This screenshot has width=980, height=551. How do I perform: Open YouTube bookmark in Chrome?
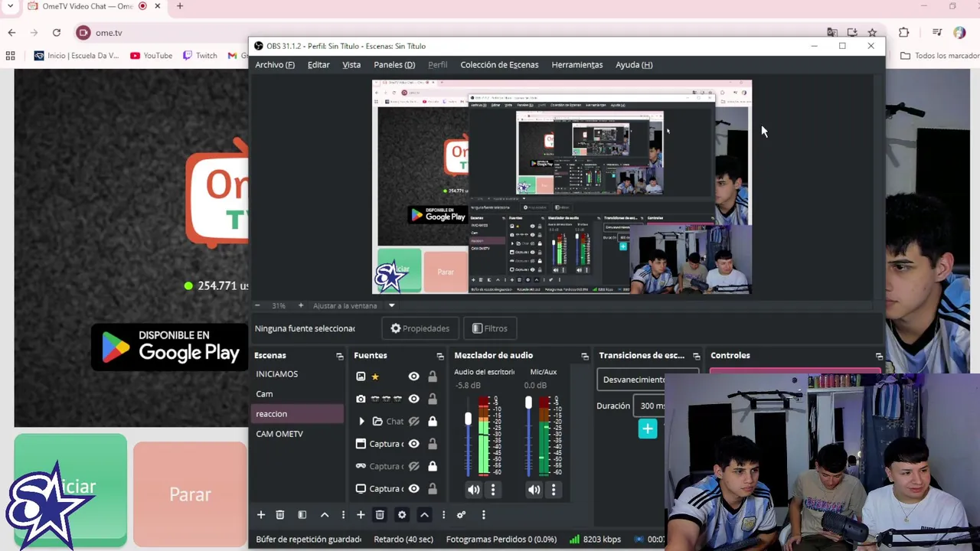point(151,55)
